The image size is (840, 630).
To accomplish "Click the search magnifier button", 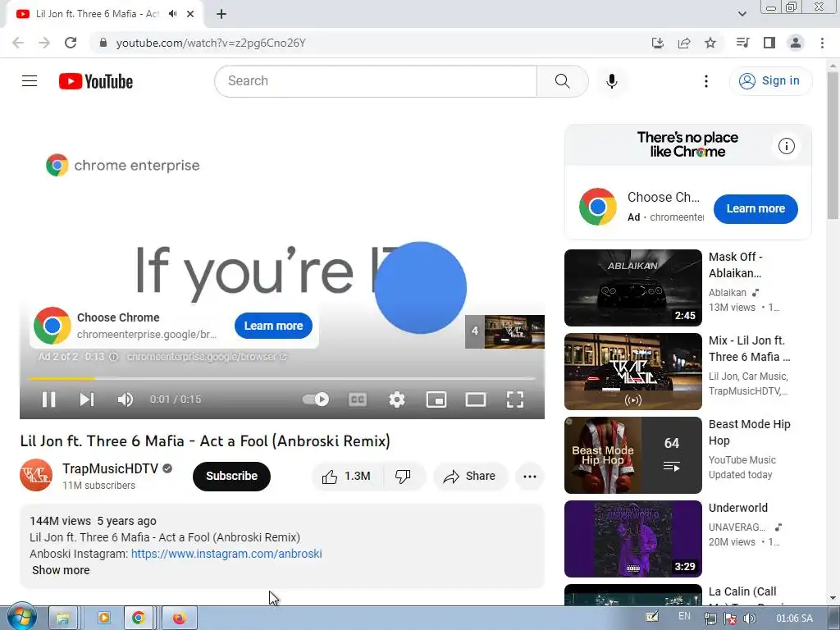I will pyautogui.click(x=563, y=81).
